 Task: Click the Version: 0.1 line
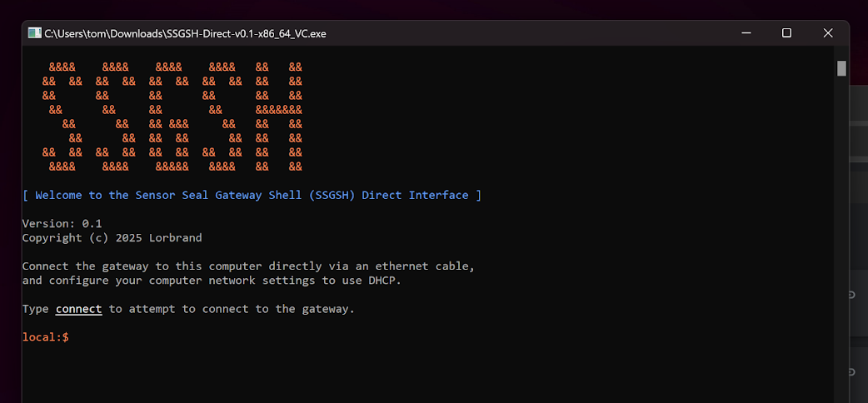point(62,224)
